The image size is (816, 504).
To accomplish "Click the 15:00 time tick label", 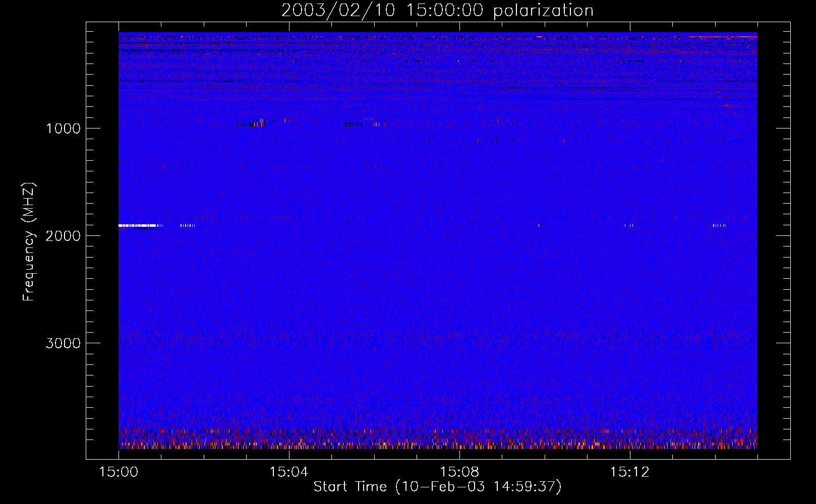I will [x=119, y=472].
